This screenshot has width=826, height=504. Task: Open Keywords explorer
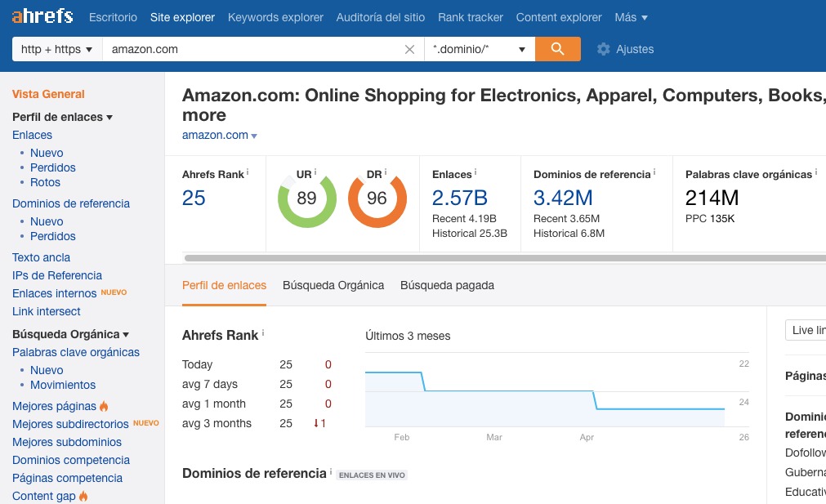pos(275,17)
